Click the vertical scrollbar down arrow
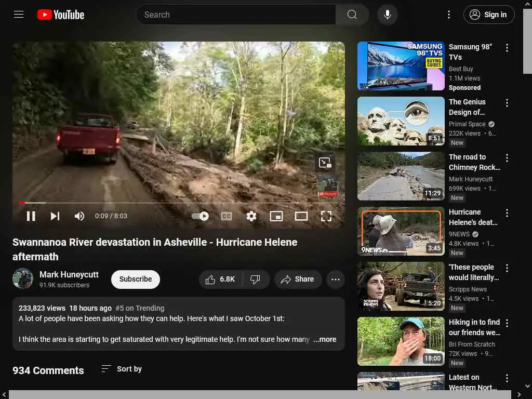The height and width of the screenshot is (399, 532). (527, 386)
